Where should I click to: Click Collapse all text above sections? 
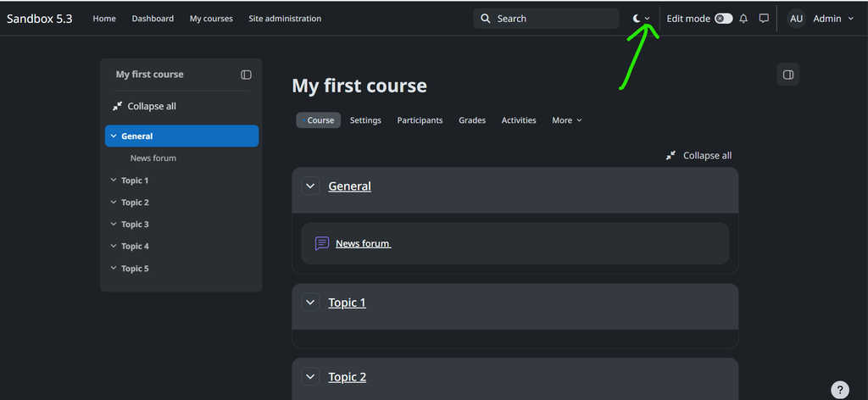[708, 155]
